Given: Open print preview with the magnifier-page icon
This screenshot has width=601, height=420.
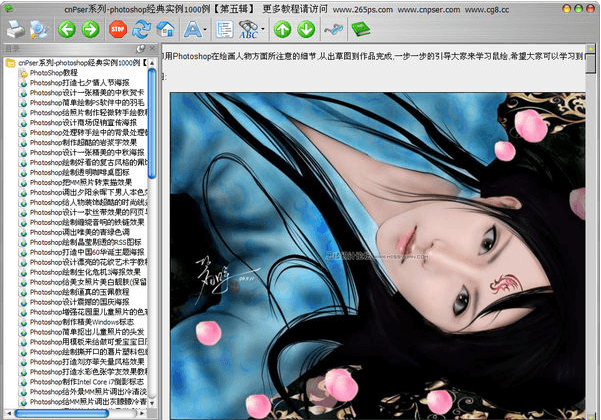Looking at the screenshot, I should click(39, 30).
